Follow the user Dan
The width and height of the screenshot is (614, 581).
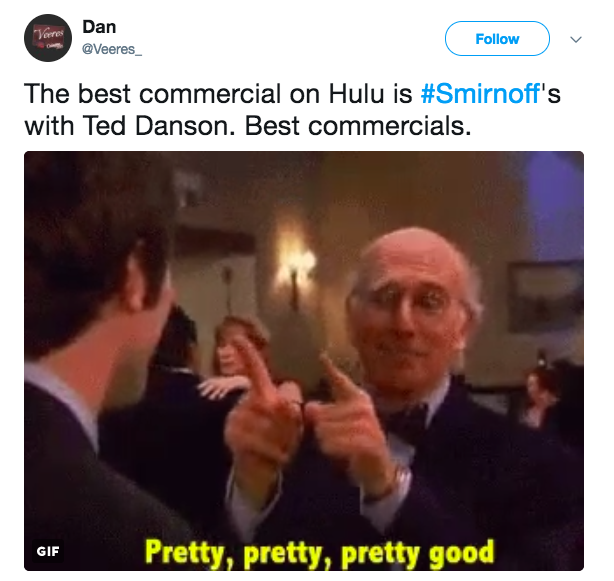[x=497, y=39]
